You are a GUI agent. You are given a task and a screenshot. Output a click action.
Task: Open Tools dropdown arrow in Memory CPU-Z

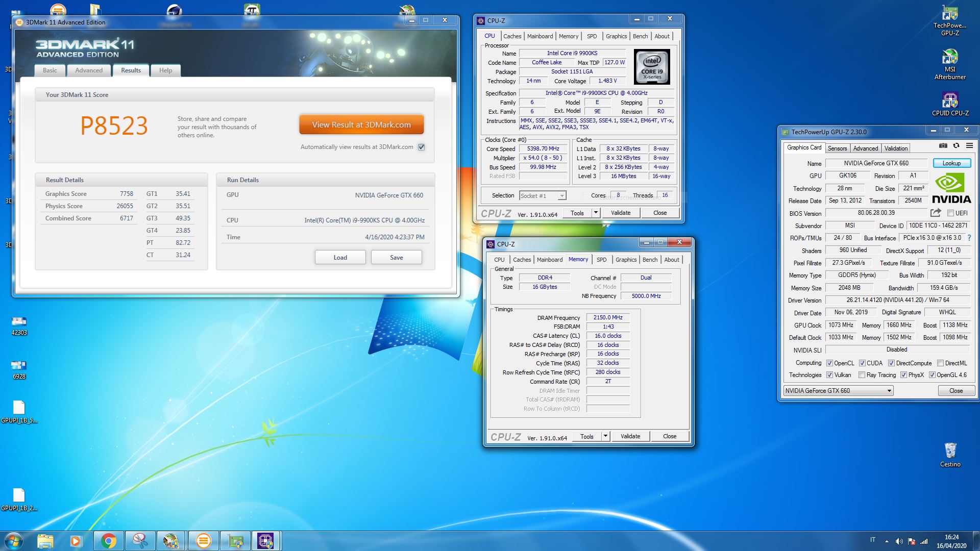(605, 436)
